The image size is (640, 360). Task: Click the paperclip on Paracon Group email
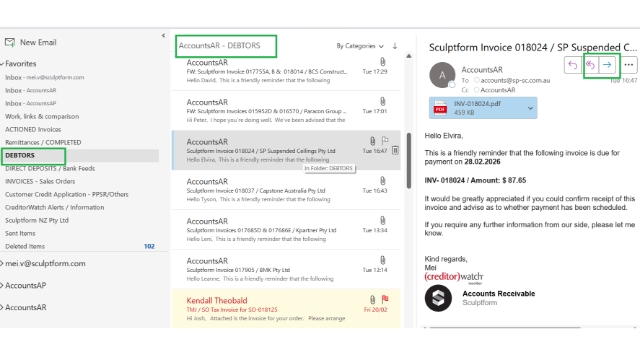coord(382,101)
